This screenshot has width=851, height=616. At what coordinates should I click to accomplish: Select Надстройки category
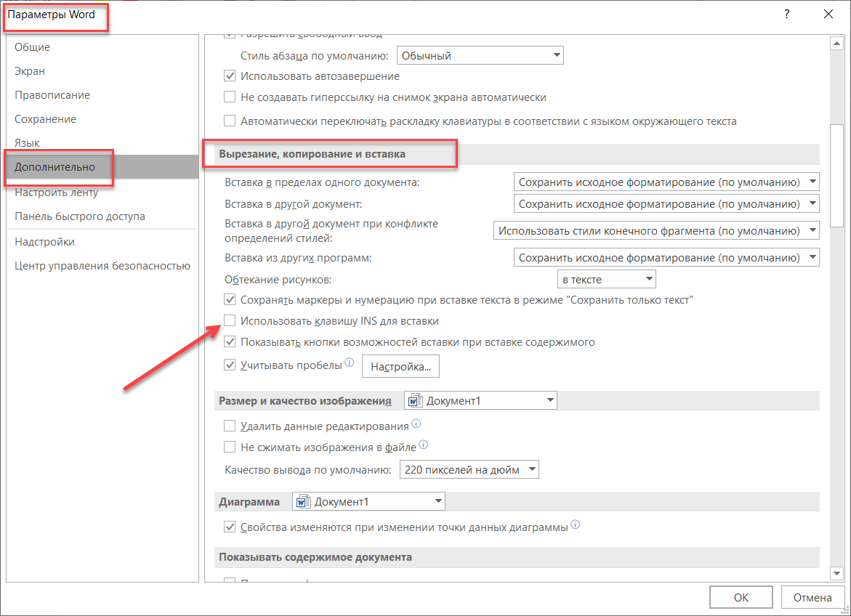tap(102, 241)
